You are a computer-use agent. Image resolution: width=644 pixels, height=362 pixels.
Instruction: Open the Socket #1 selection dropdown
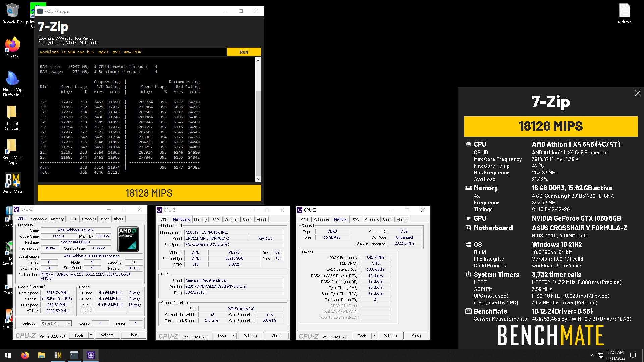point(56,323)
